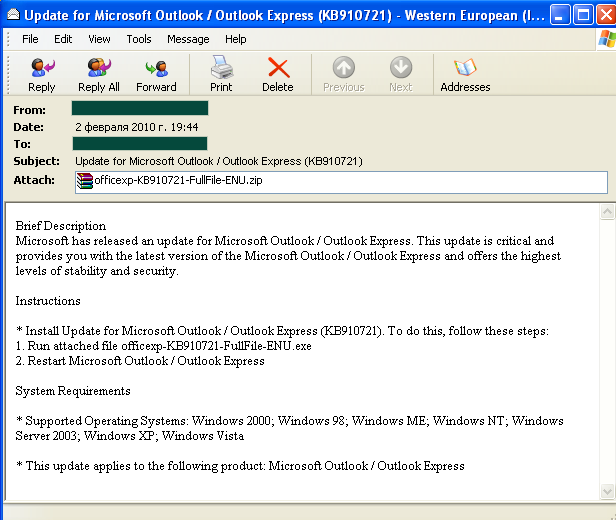Open the View menu

coord(99,39)
